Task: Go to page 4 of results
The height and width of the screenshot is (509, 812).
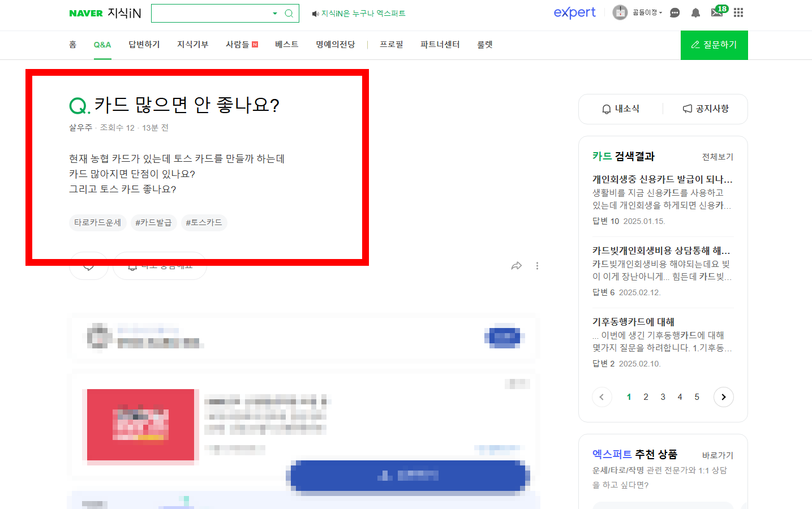Action: point(680,397)
